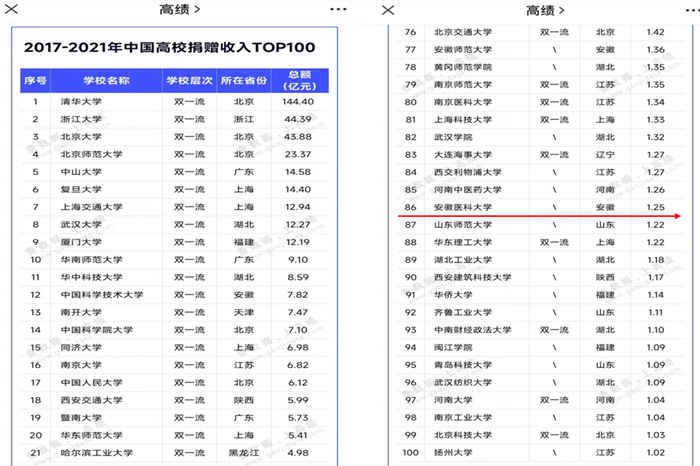The image size is (700, 466).
Task: Click 上海科技大学 in row 81
Action: pyautogui.click(x=463, y=120)
